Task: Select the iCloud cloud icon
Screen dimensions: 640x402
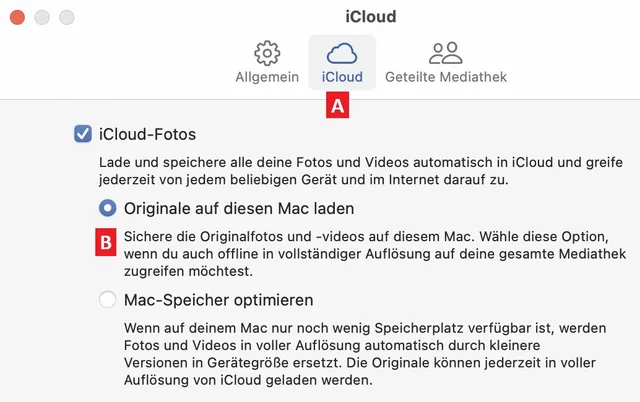Action: point(342,53)
